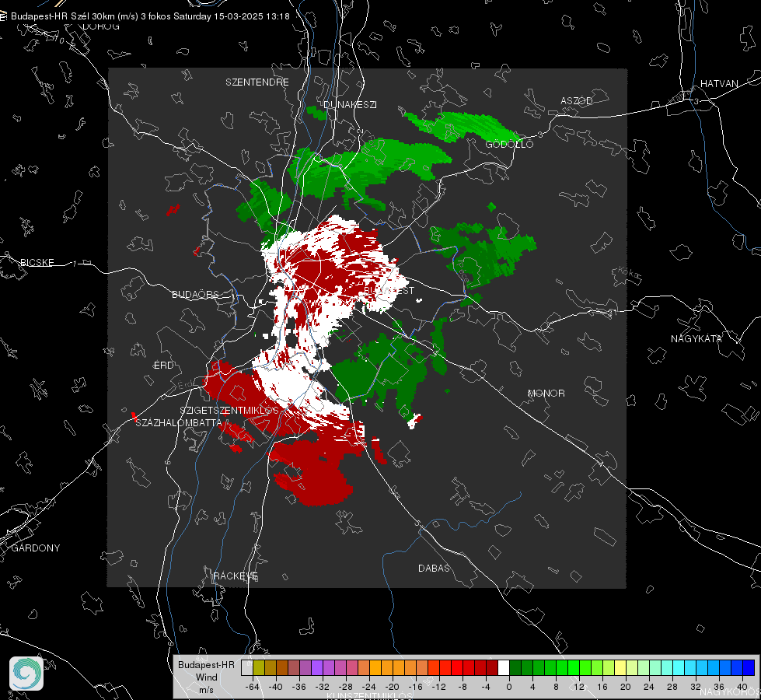Click the DOROG map label
Image resolution: width=761 pixels, height=700 pixels.
101,26
